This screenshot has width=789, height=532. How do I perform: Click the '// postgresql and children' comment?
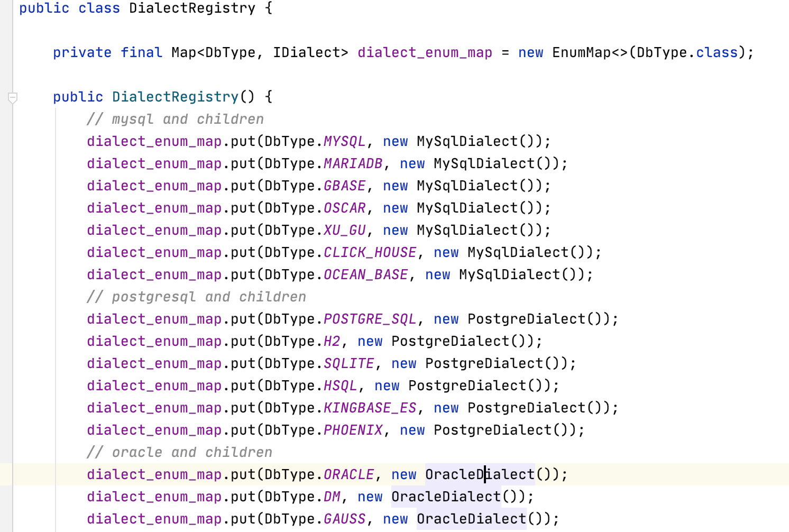pyautogui.click(x=196, y=297)
